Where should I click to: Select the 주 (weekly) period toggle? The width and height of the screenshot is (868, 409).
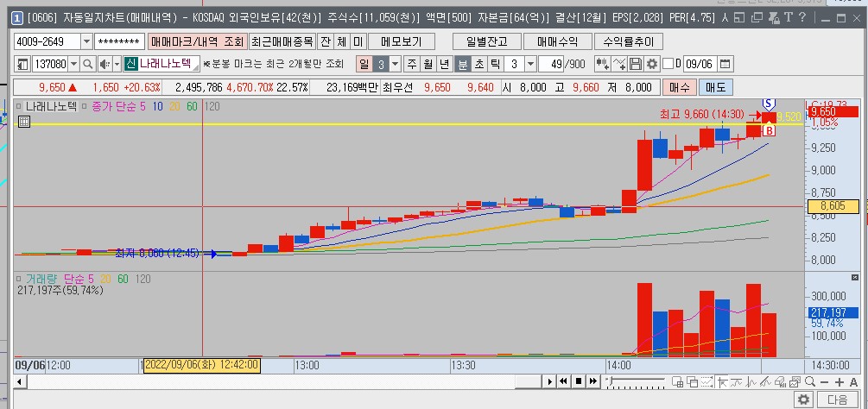(412, 64)
